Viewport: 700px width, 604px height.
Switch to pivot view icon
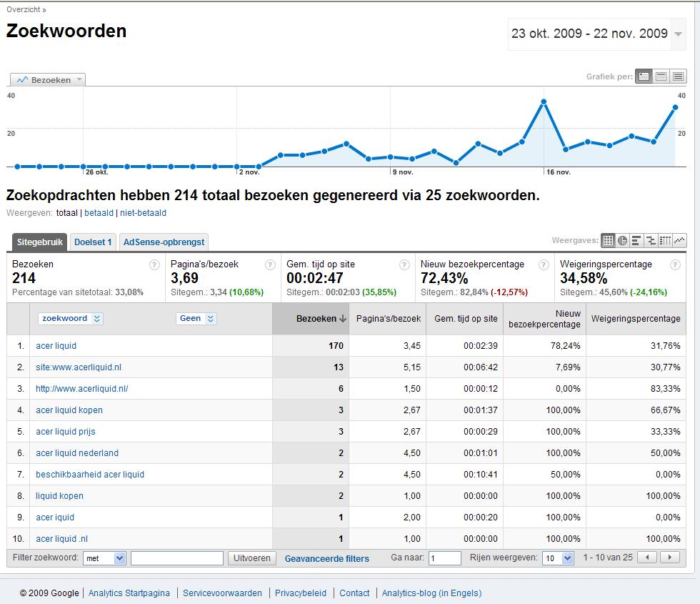click(x=665, y=240)
